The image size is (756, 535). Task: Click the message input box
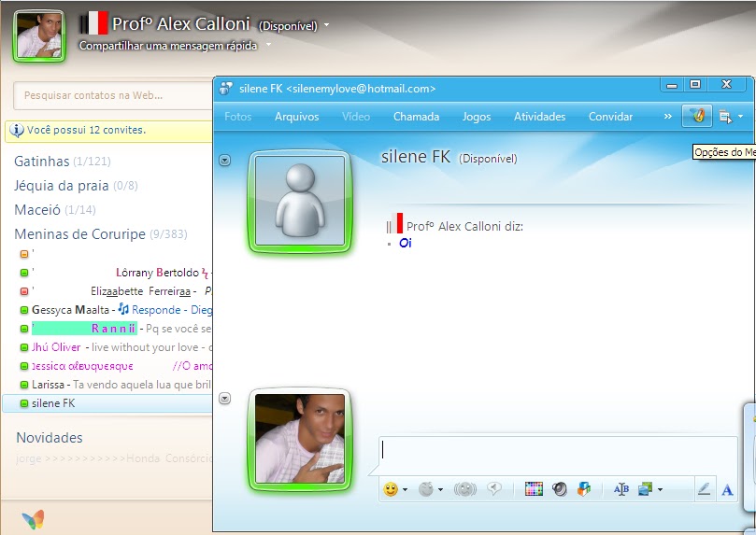point(558,455)
